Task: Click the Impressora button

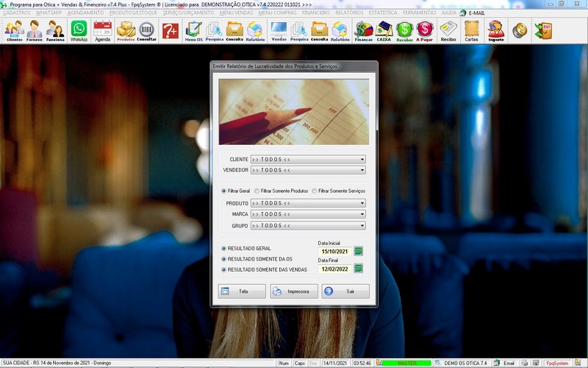Action: (x=294, y=291)
